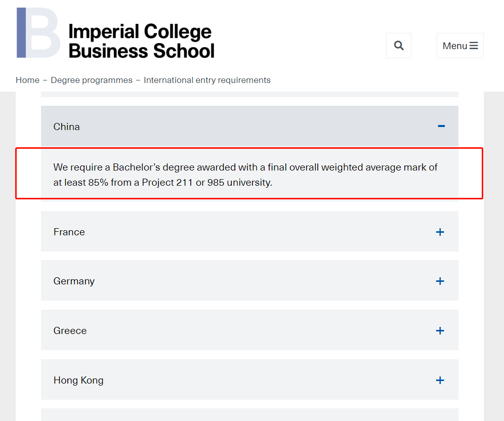Viewport: 504px width, 421px height.
Task: Select the Degree programmes breadcrumb
Action: (92, 80)
